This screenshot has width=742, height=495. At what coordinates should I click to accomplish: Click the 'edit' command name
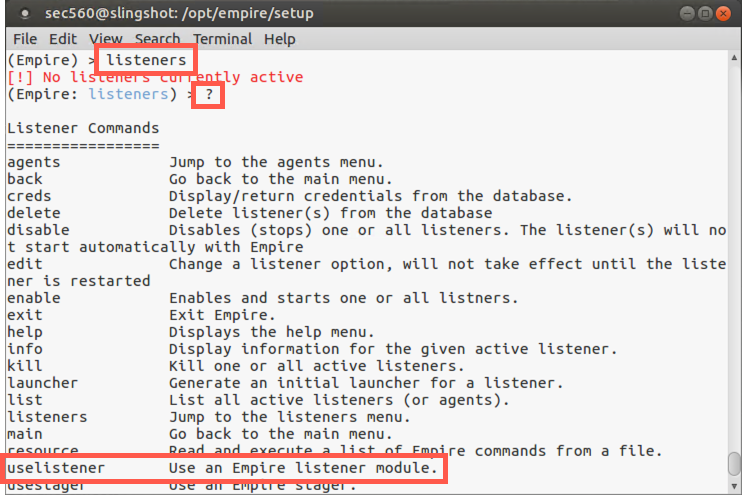tap(25, 264)
